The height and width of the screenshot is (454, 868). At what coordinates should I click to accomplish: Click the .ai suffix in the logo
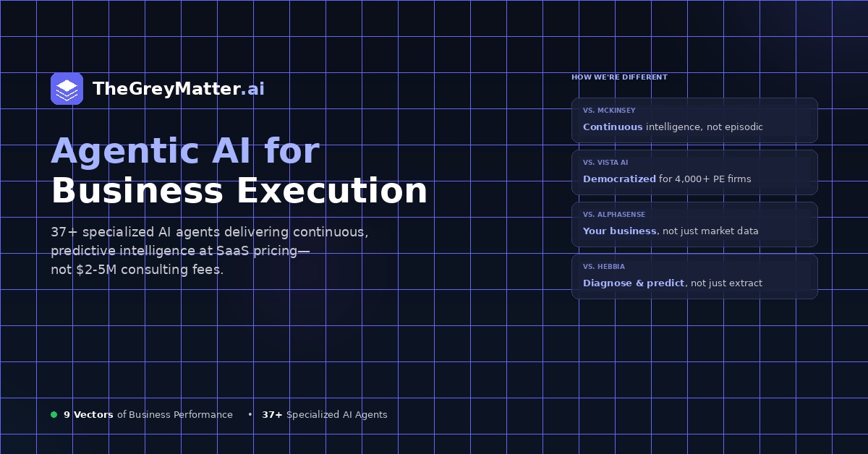pos(252,89)
